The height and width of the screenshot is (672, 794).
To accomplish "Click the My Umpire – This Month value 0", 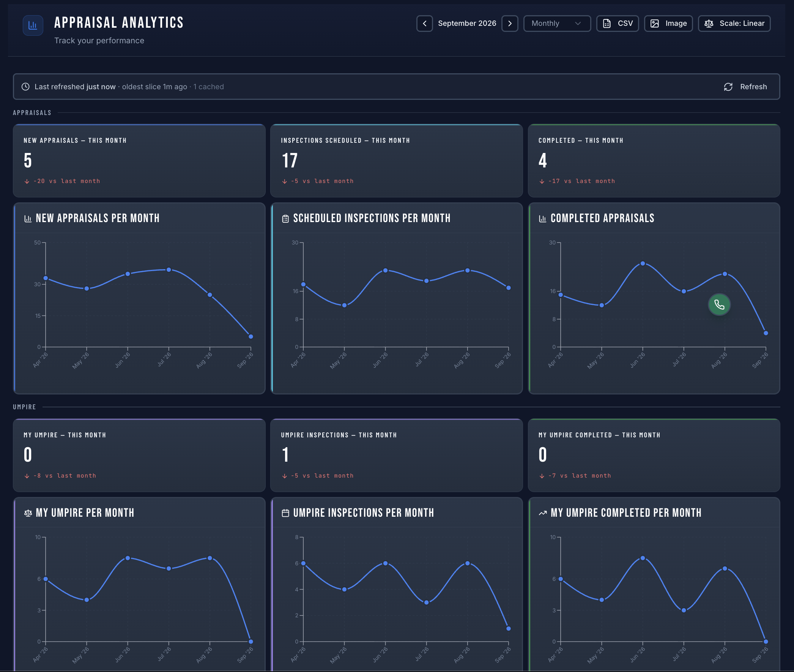I will 28,455.
